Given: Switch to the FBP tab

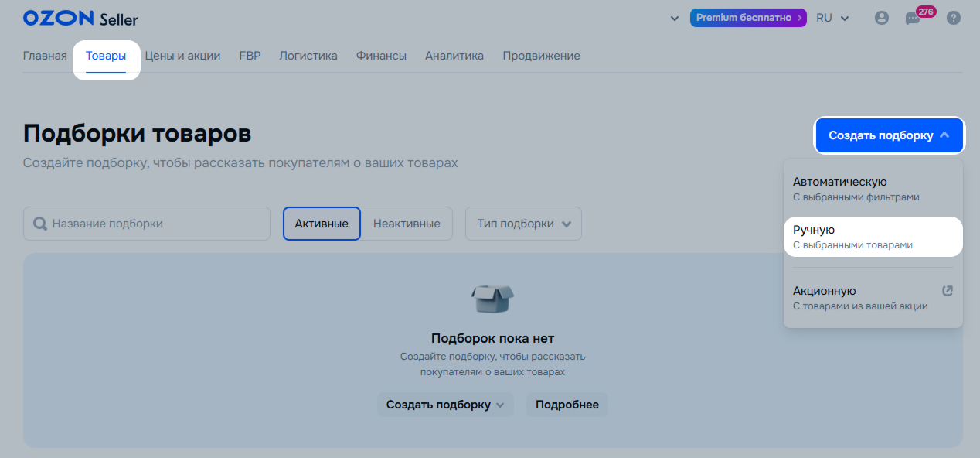Looking at the screenshot, I should [x=250, y=56].
